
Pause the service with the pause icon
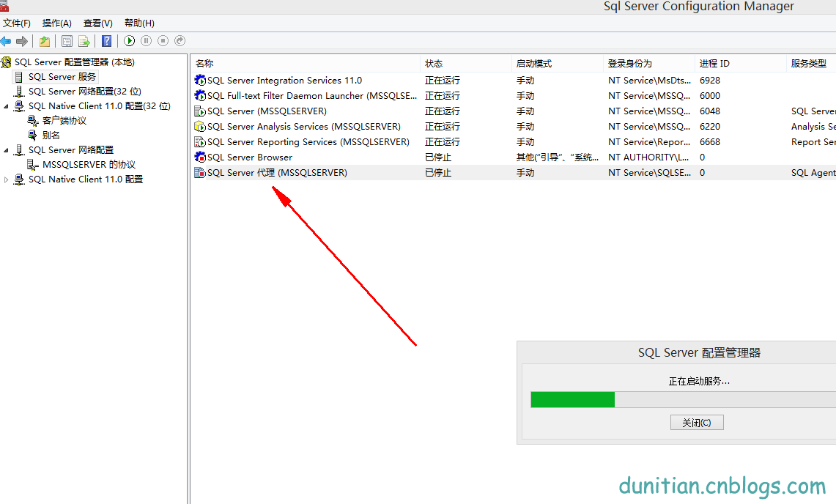click(x=146, y=40)
